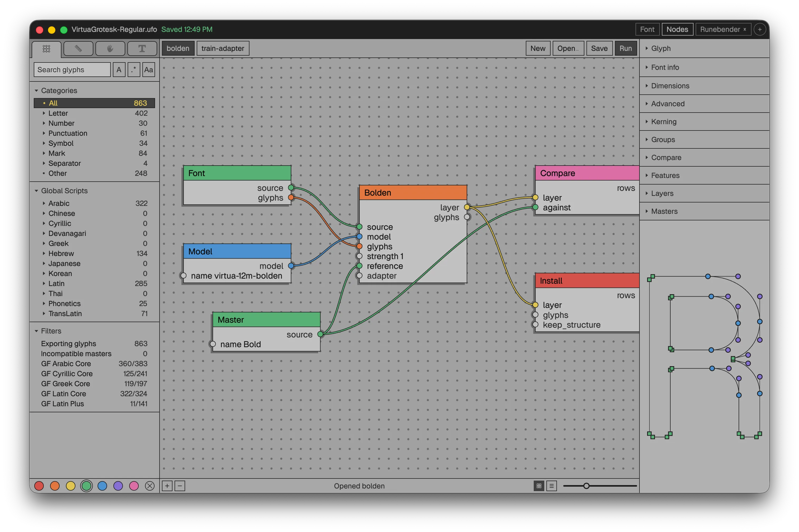Select the ruler measurement sidebar tab

click(x=78, y=49)
